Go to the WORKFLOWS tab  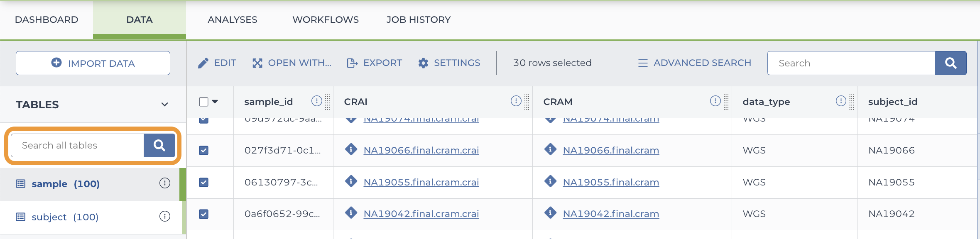point(326,20)
